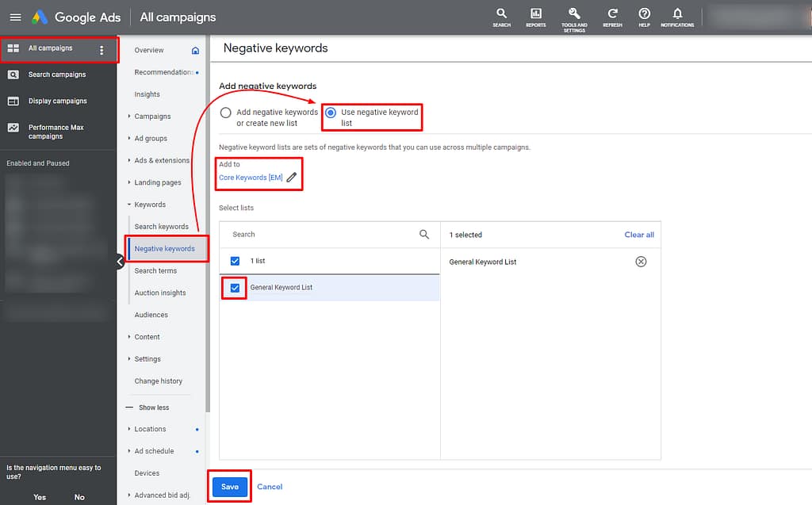Save the negative keyword list selection
Image resolution: width=812 pixels, height=505 pixels.
(230, 487)
